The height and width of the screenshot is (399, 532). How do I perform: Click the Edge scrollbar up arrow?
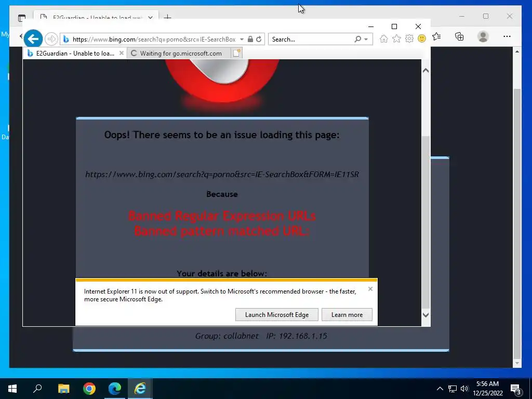coord(517,51)
